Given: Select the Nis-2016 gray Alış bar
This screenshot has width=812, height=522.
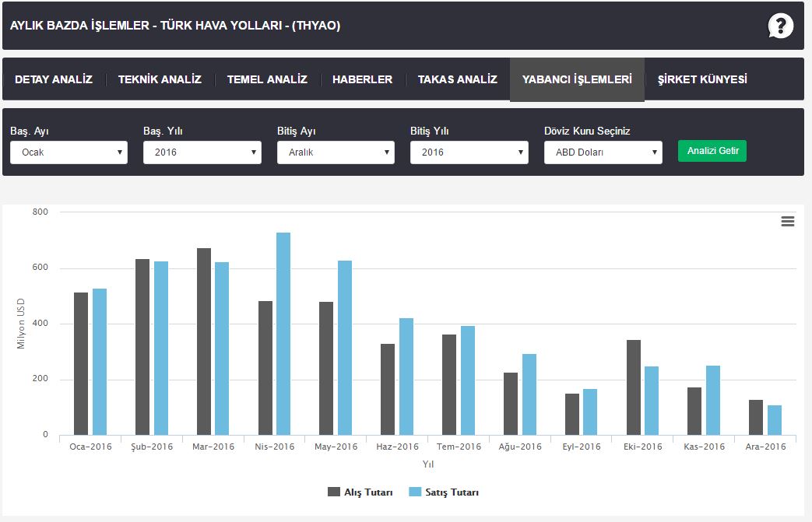Looking at the screenshot, I should point(265,368).
